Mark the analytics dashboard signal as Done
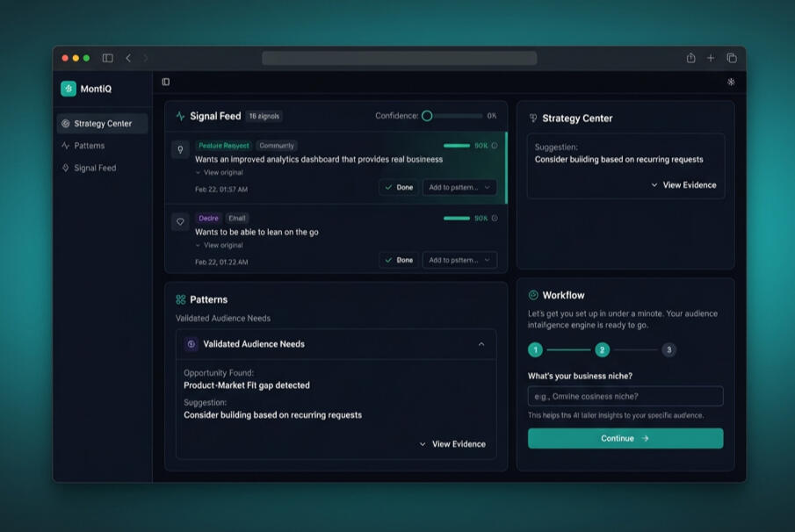This screenshot has width=795, height=532. click(x=399, y=187)
